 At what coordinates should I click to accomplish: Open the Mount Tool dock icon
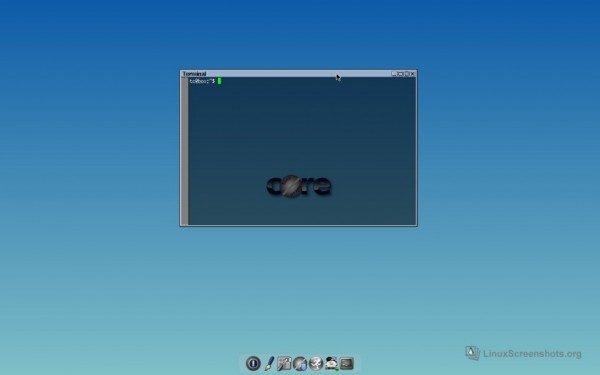click(x=331, y=363)
